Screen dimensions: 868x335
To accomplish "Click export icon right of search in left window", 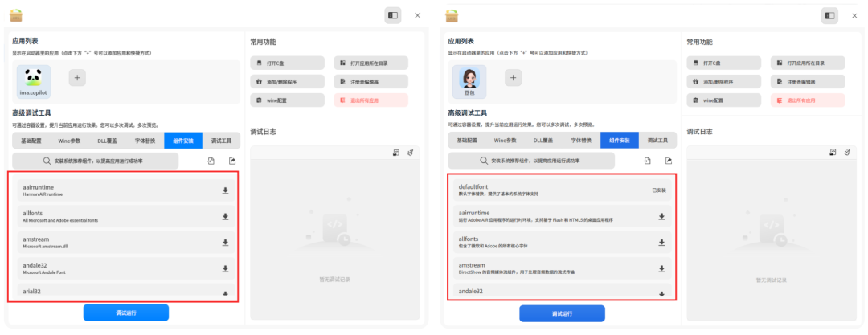I will click(x=232, y=161).
